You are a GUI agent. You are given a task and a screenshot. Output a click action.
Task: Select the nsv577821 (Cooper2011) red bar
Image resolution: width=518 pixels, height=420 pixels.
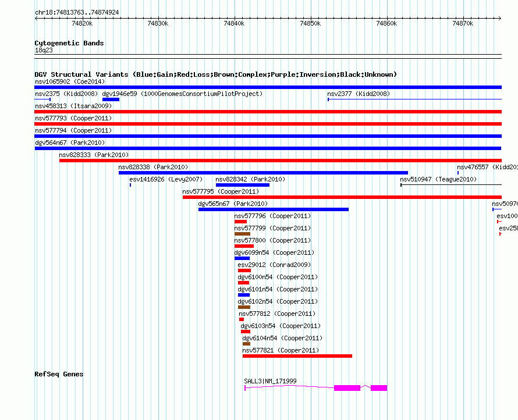click(297, 356)
